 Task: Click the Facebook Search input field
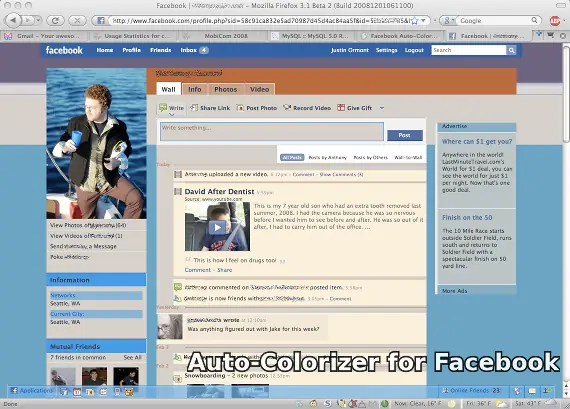point(469,50)
